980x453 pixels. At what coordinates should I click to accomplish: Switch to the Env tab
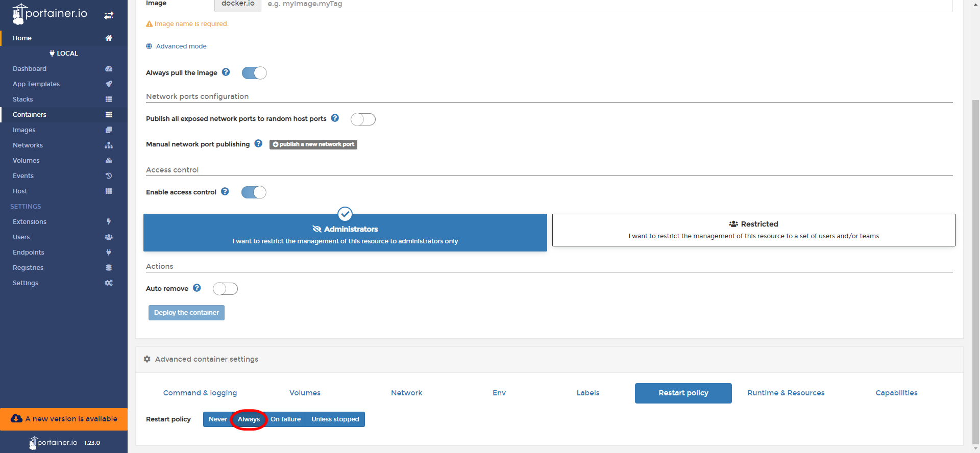pyautogui.click(x=499, y=393)
